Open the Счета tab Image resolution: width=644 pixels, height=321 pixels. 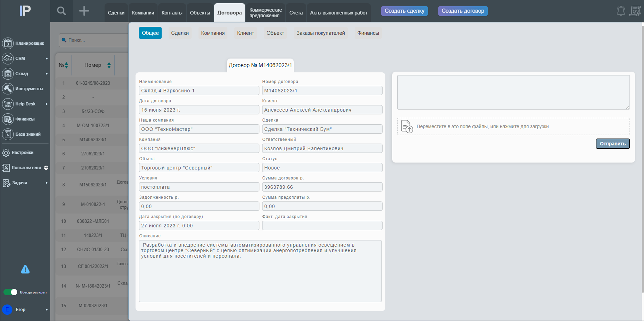click(296, 13)
